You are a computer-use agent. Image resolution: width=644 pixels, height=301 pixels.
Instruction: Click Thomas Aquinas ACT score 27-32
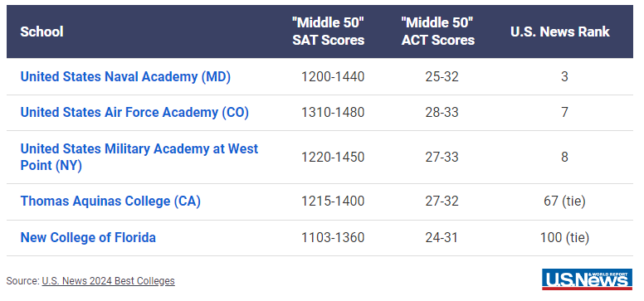pos(442,201)
